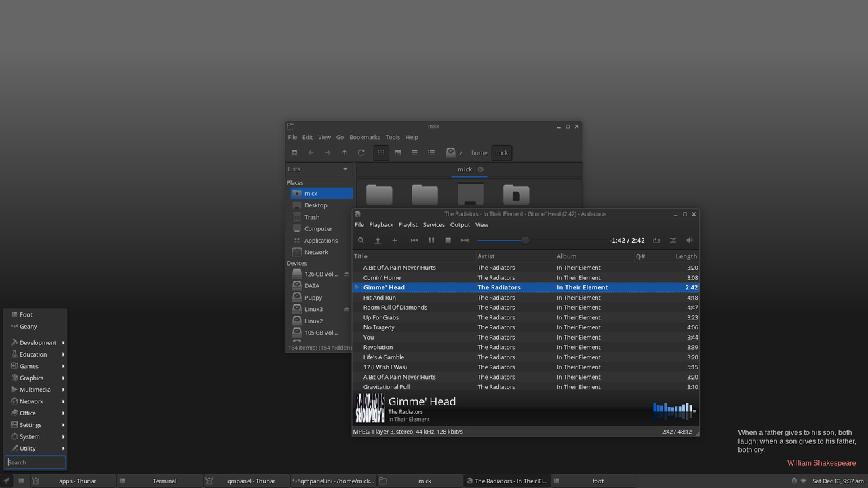Viewport: 868px width, 488px height.
Task: Open the Bookmarks menu in the file manager
Action: (x=365, y=137)
